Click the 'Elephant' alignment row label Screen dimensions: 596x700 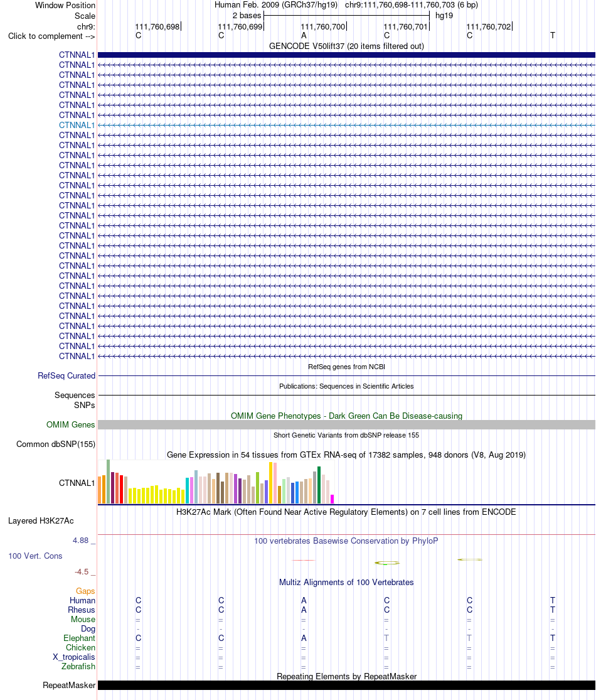pyautogui.click(x=79, y=638)
